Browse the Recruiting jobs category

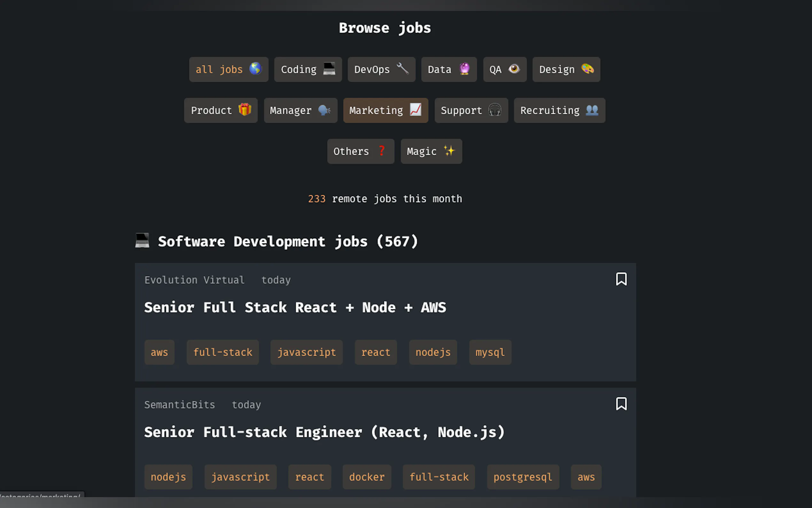[559, 111]
